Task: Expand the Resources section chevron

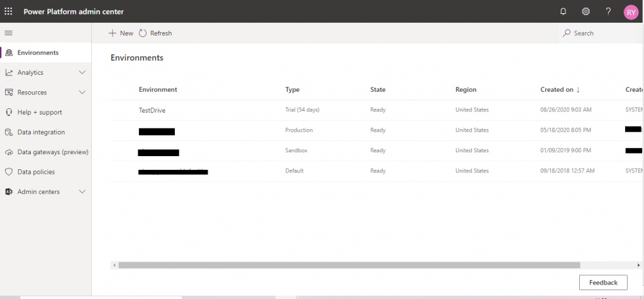Action: 82,92
